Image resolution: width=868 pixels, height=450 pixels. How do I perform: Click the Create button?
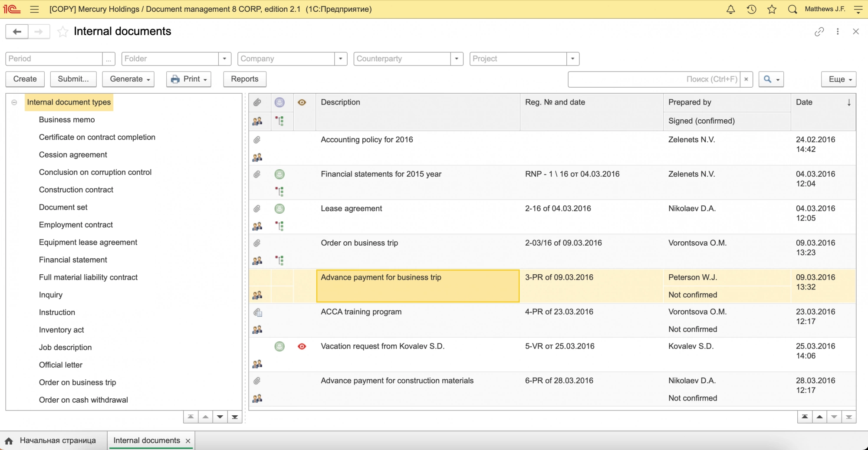(x=25, y=79)
